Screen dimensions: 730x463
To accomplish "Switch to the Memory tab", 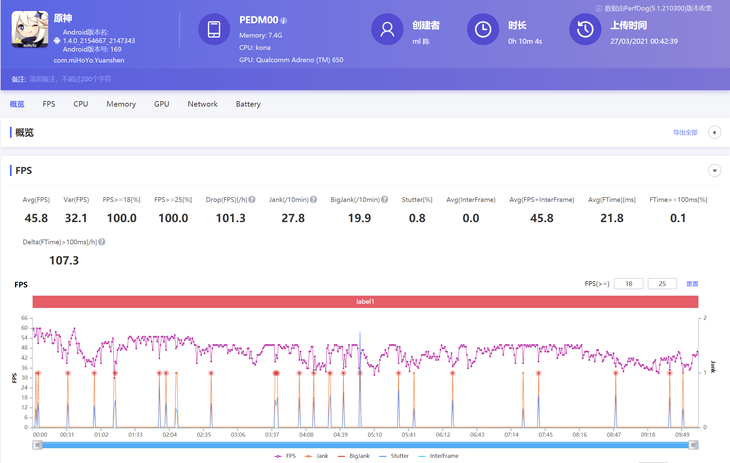I will tap(121, 104).
